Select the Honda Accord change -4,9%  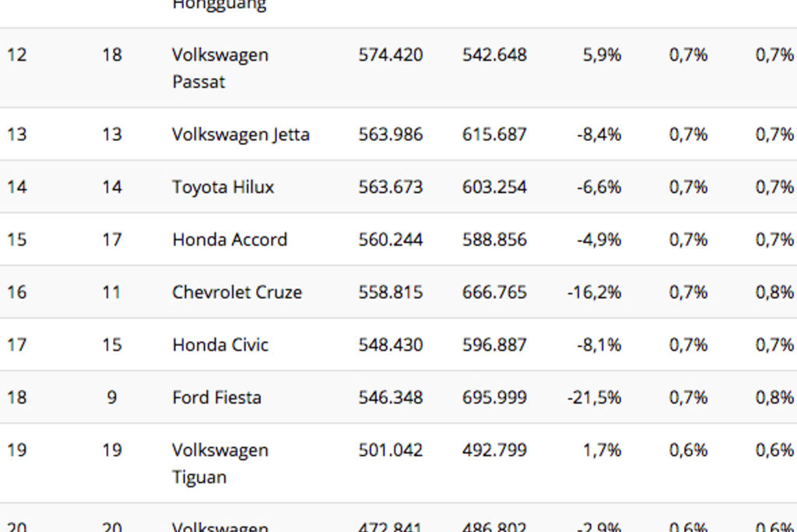coord(599,240)
